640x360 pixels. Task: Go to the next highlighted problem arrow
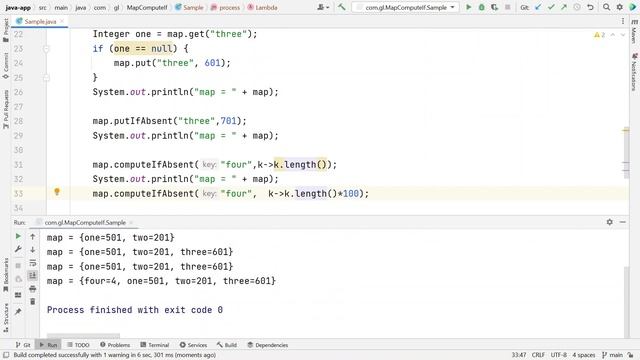click(623, 35)
